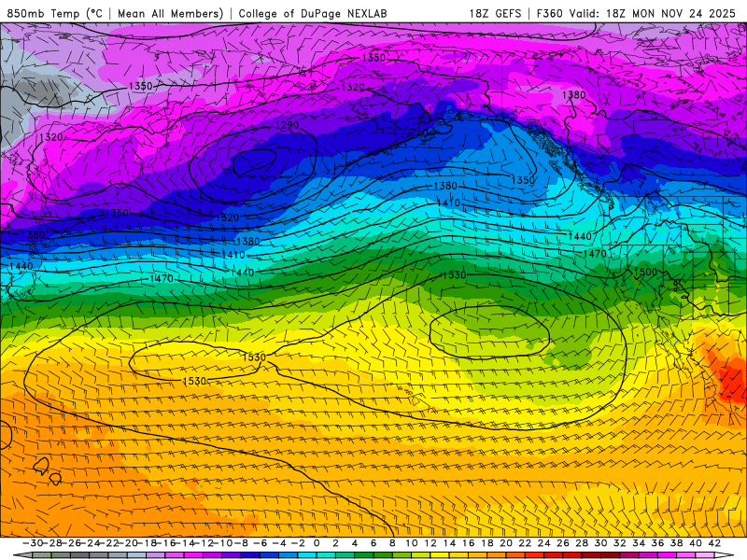Viewport: 747px width, 560px height.
Task: Select the '34' color scale label
Action: [x=639, y=543]
